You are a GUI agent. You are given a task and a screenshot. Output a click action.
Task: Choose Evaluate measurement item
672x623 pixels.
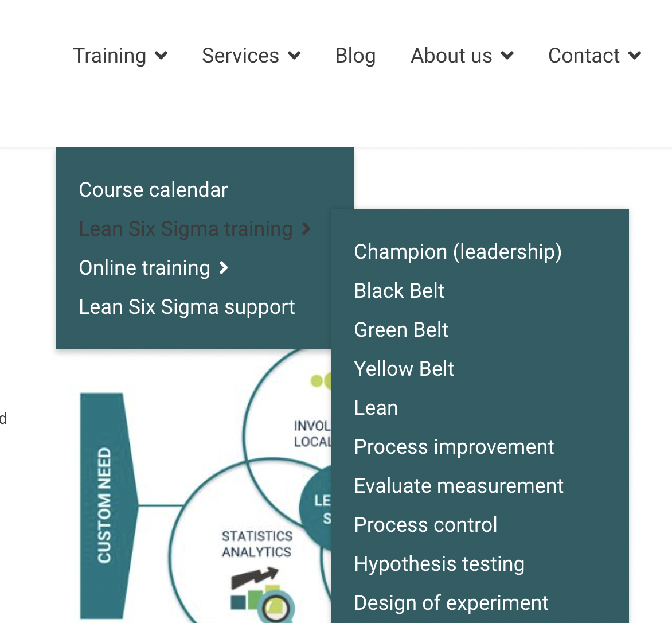459,486
